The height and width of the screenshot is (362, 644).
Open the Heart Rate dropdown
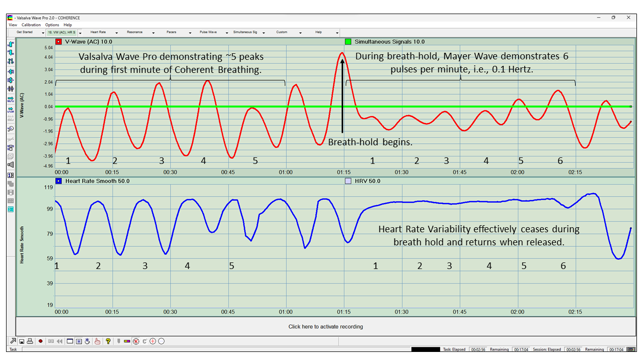tap(117, 32)
